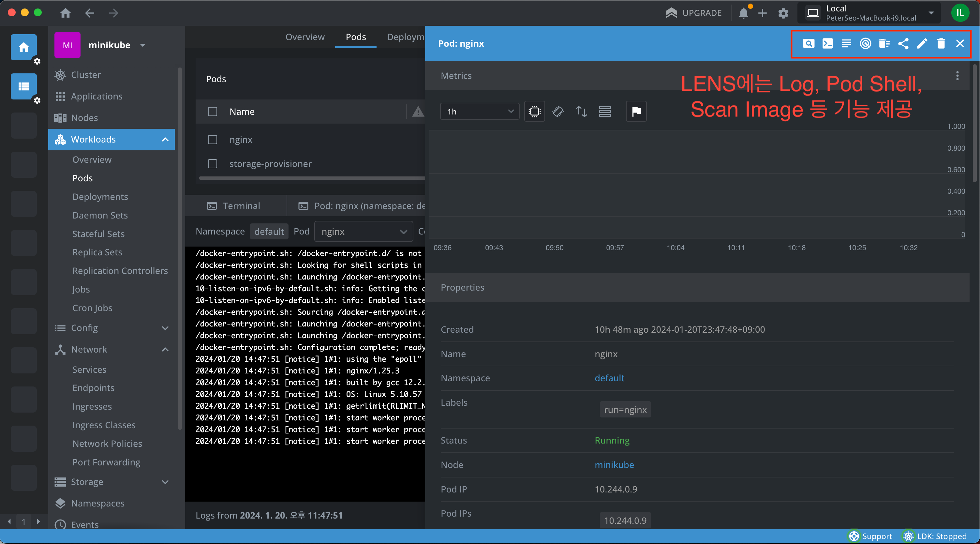Check the nginx pod checkbox
The height and width of the screenshot is (544, 980).
[212, 140]
